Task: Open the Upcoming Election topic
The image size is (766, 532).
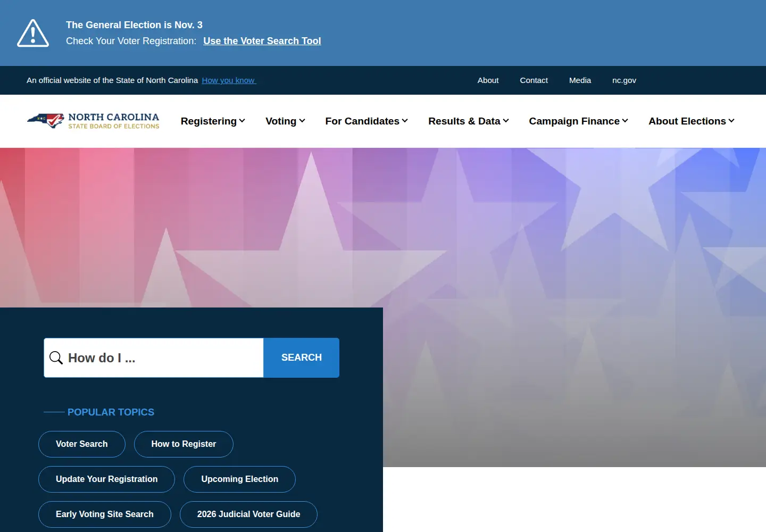Action: pos(239,479)
